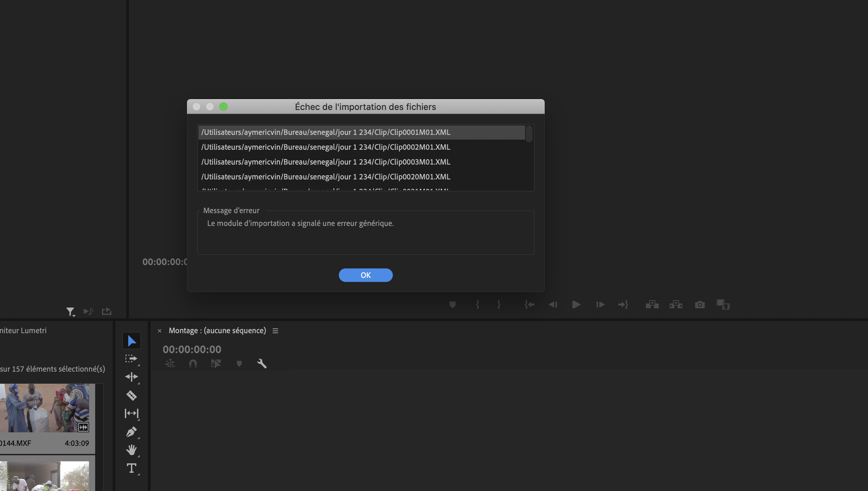
Task: Select the Pen tool
Action: 131,432
